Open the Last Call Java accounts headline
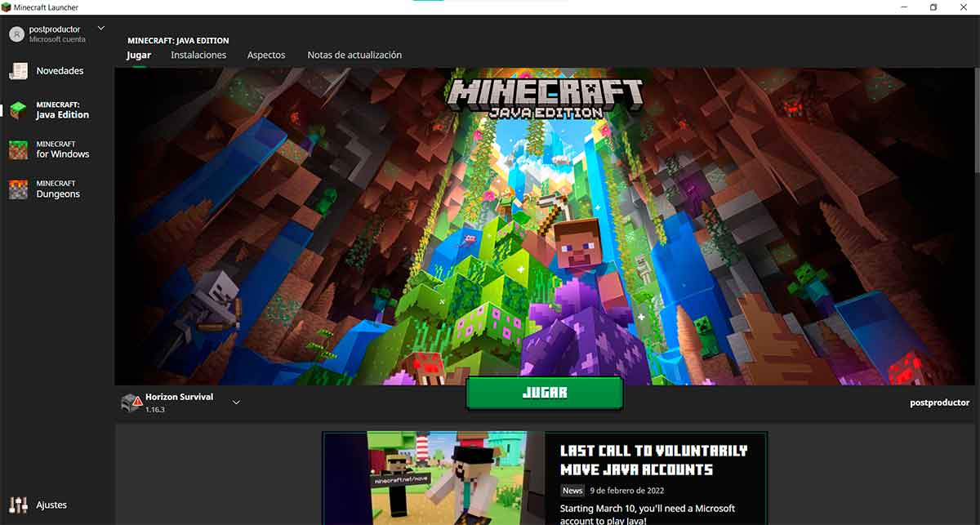Image resolution: width=980 pixels, height=525 pixels. (653, 460)
